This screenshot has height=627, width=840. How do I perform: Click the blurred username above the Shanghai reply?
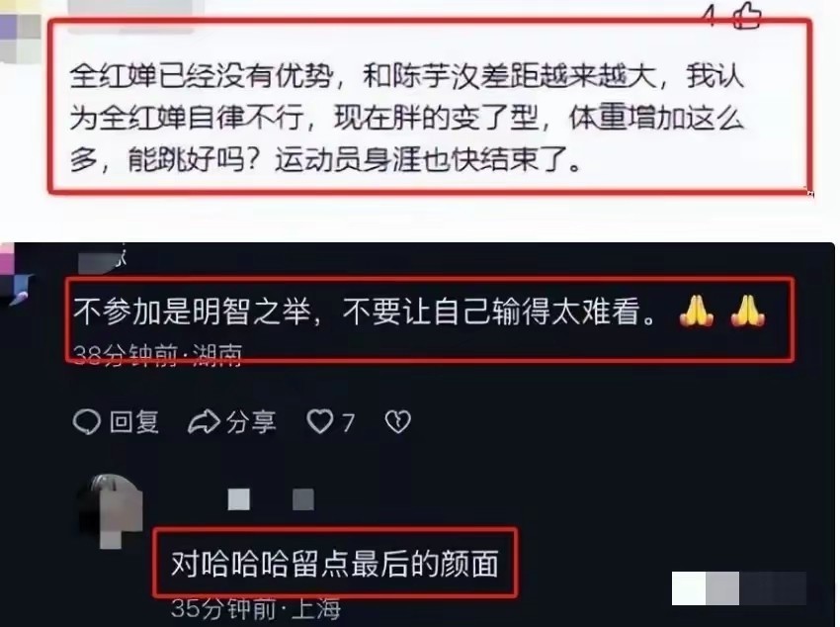[271, 499]
